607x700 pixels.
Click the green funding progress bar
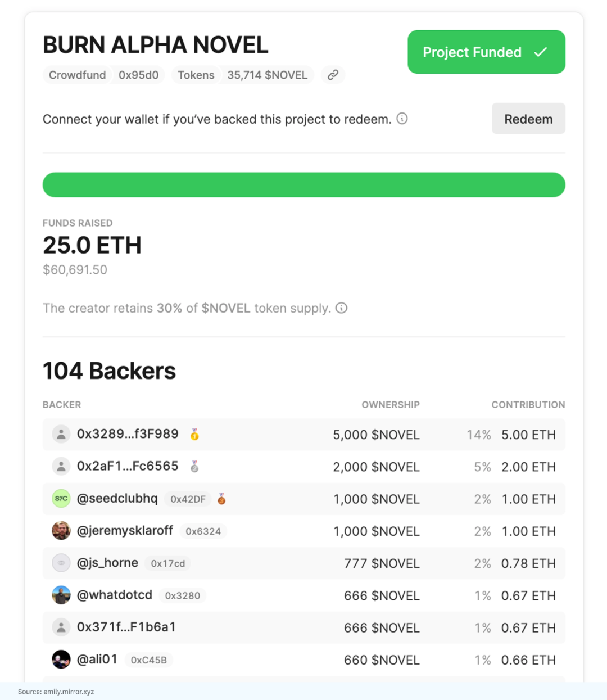(303, 185)
